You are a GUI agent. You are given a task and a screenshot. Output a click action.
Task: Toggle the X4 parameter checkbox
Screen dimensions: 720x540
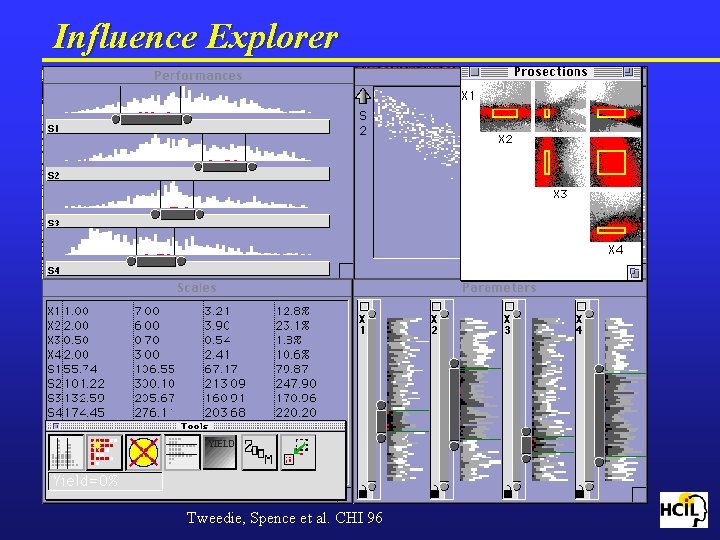(581, 306)
